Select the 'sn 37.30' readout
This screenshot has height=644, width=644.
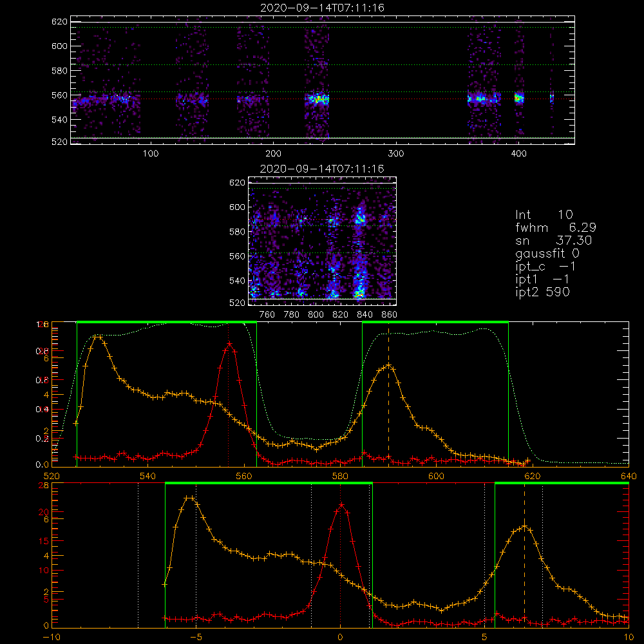tap(554, 240)
